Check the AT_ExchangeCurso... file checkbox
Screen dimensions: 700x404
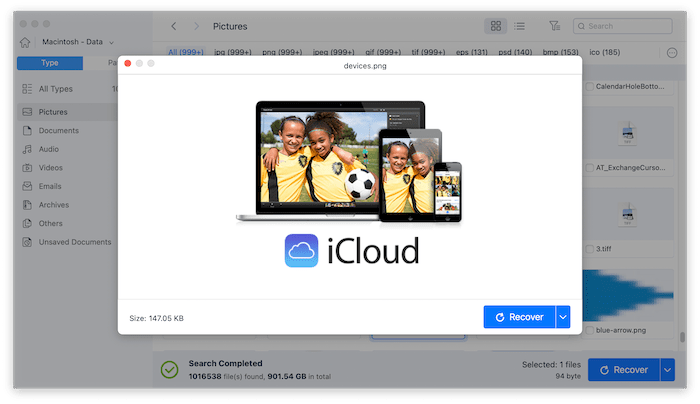tap(589, 167)
